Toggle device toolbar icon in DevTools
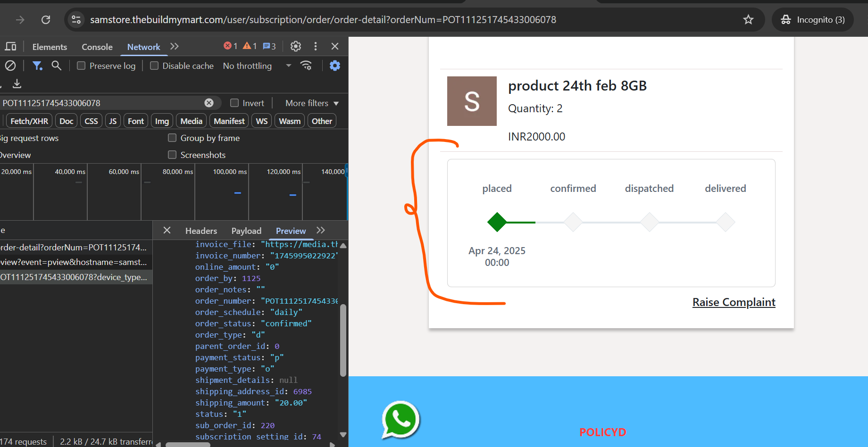The image size is (868, 447). pyautogui.click(x=10, y=46)
